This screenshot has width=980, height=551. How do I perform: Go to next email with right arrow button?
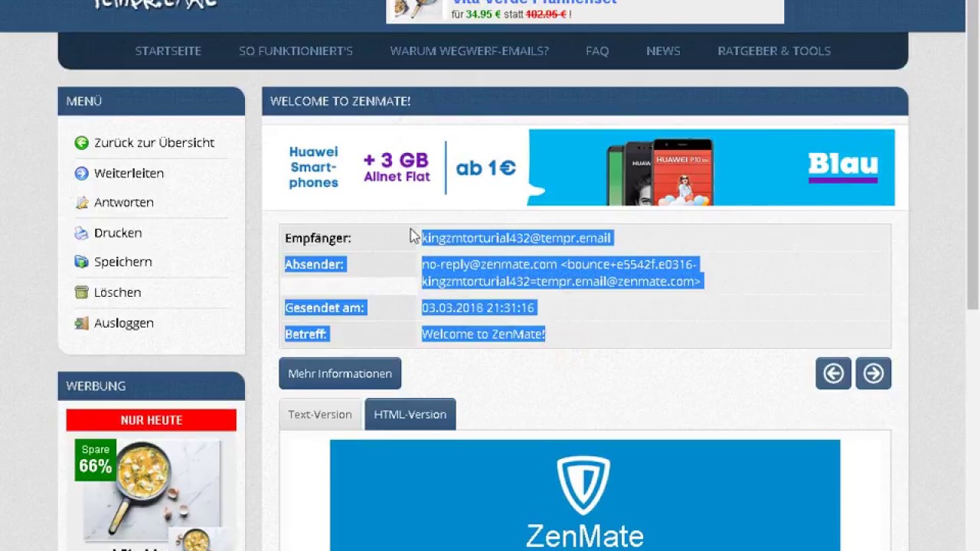(873, 373)
